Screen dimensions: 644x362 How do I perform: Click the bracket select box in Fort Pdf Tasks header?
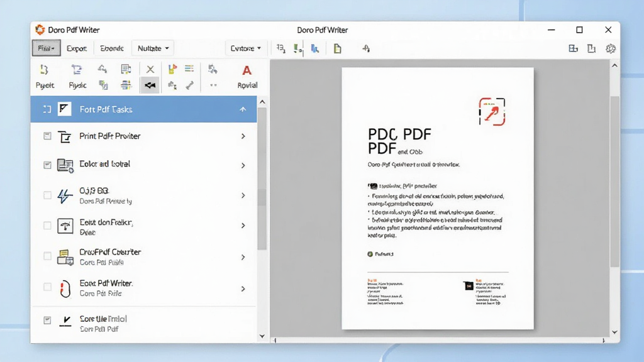point(47,109)
